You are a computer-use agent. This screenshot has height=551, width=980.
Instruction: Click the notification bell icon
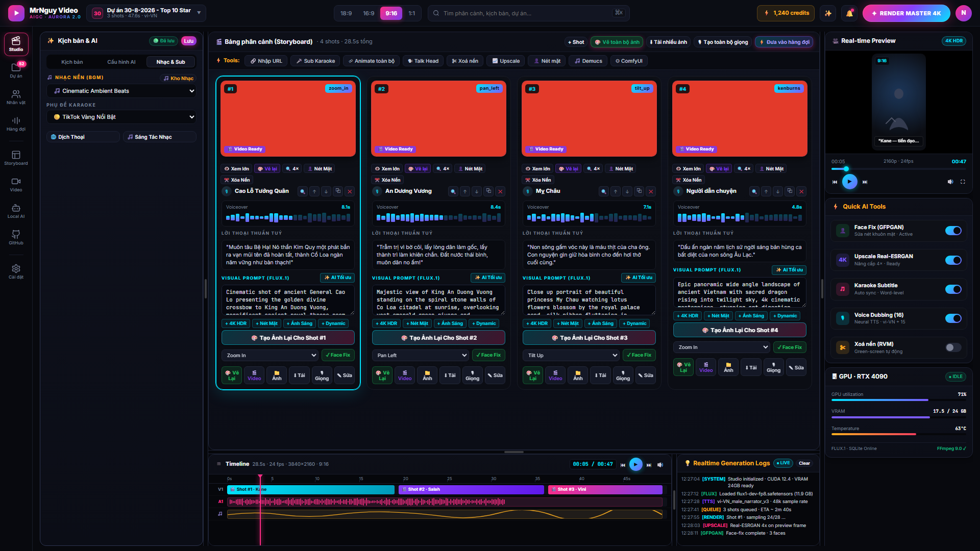tap(849, 13)
